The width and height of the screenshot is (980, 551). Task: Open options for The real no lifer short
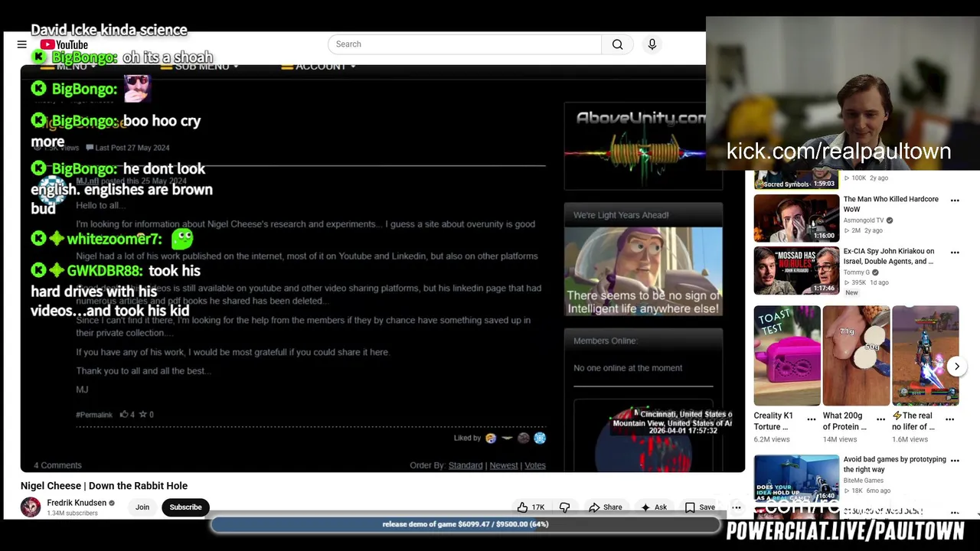(x=950, y=419)
